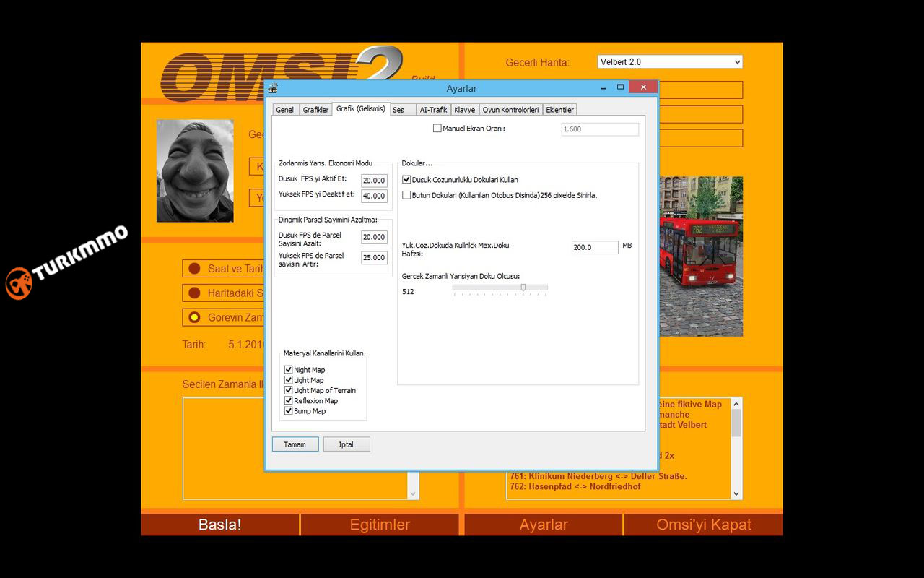Click the driver portrait photo
924x578 pixels.
[195, 171]
